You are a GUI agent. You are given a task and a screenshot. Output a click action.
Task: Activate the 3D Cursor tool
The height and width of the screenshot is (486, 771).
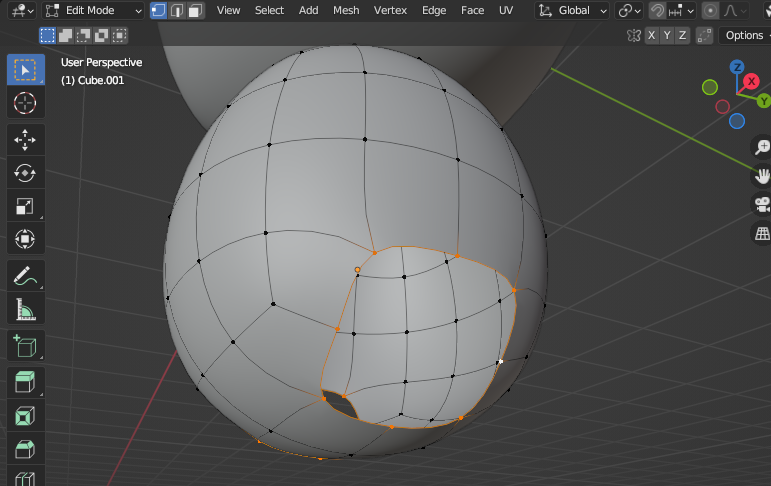(x=26, y=103)
